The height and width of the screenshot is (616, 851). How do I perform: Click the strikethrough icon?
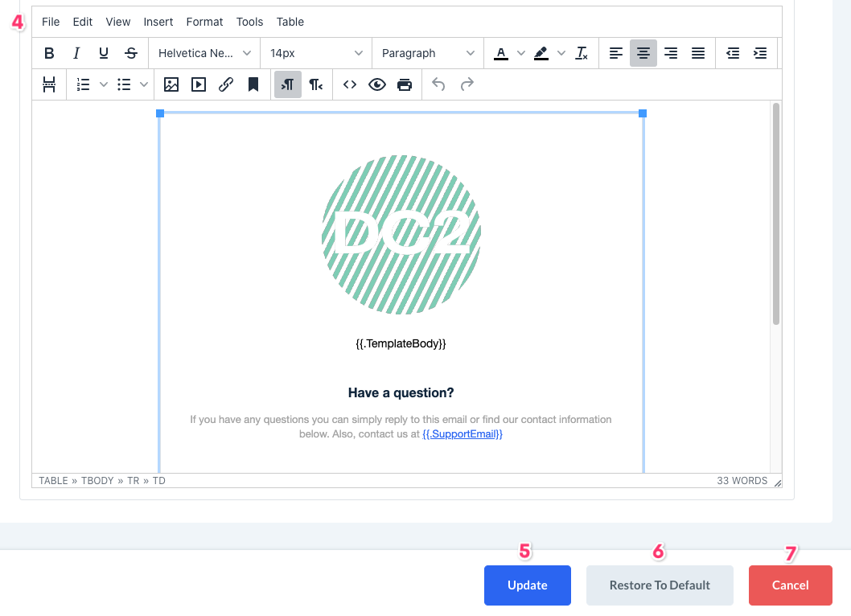[x=131, y=53]
